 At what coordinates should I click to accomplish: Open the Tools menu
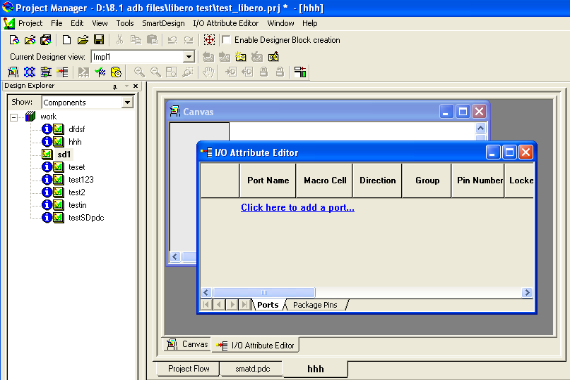click(x=125, y=23)
